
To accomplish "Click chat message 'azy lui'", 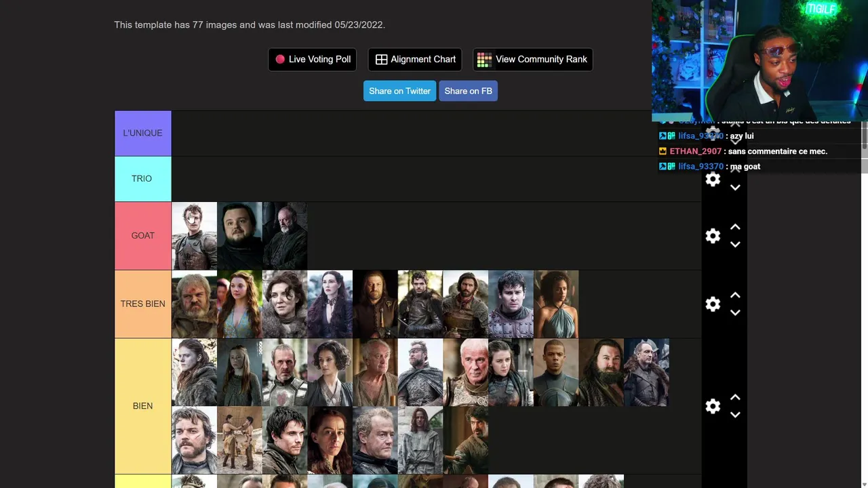I will 742,136.
